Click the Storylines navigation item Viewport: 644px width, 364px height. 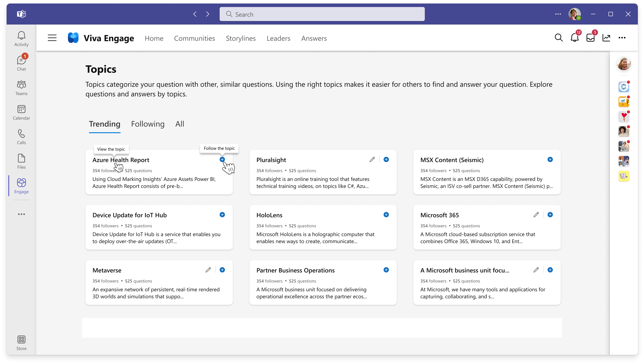point(241,38)
